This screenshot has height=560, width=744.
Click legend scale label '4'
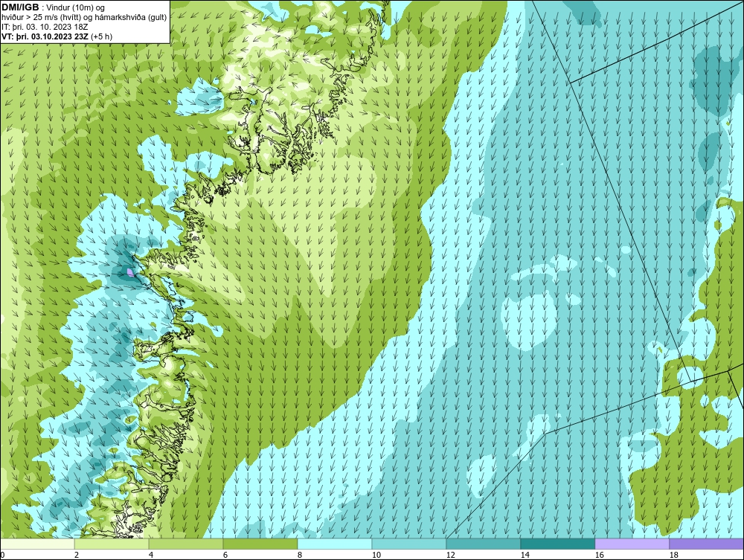tap(151, 555)
